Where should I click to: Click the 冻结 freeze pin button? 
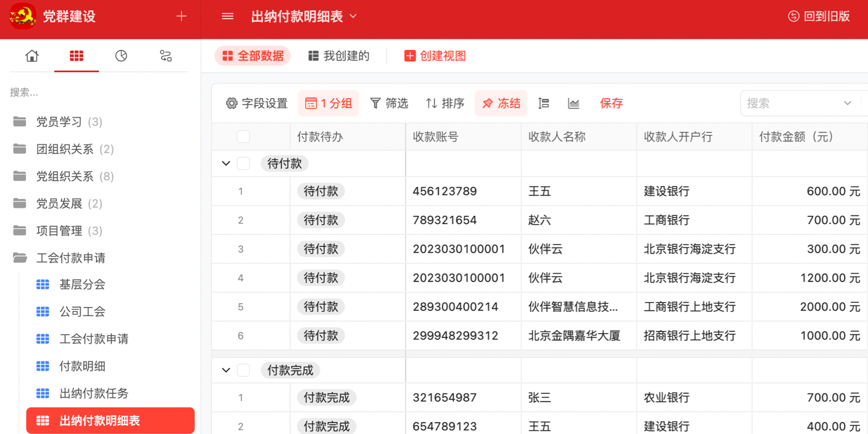tap(501, 103)
